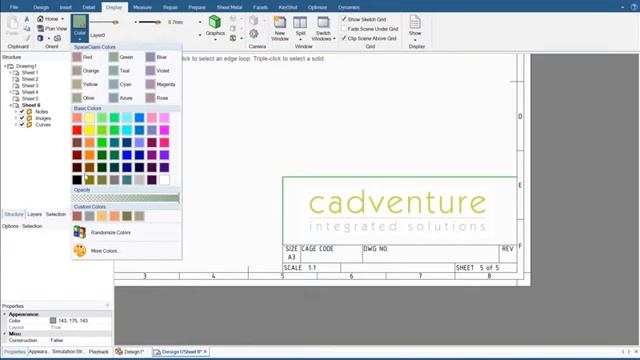Click the Camera gear icon
This screenshot has height=360, width=640.
coord(253,34)
